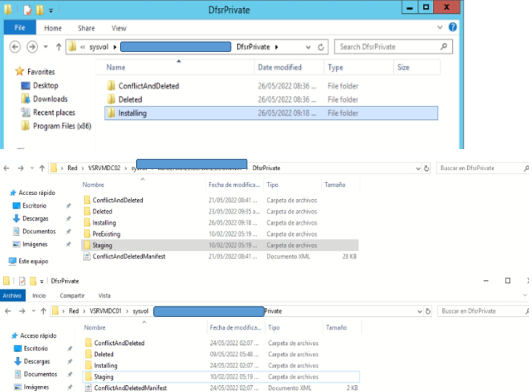Open recent locations dropdown in top window
The width and height of the screenshot is (532, 392).
coord(46,47)
